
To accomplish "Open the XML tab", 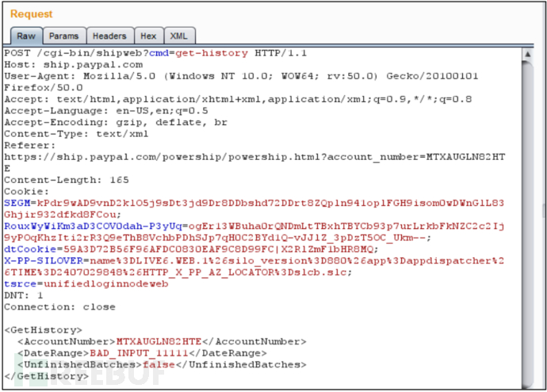I will (178, 36).
